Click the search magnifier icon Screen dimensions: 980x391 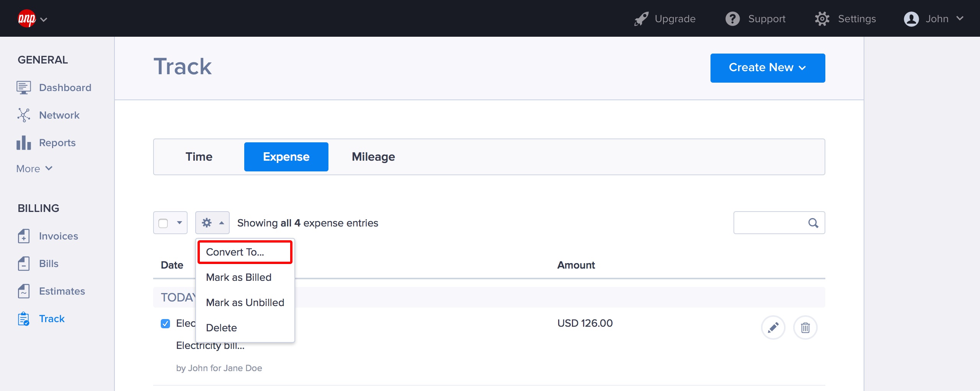pyautogui.click(x=813, y=223)
